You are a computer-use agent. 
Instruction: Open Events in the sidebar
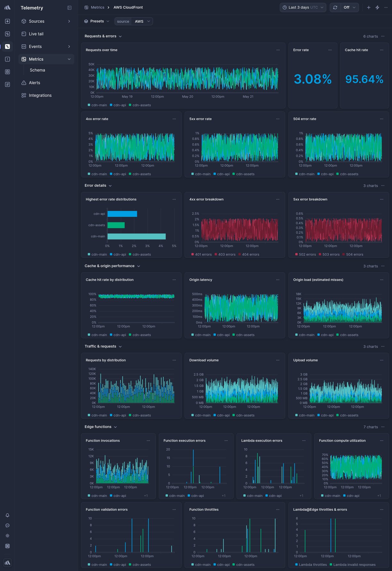coord(46,46)
